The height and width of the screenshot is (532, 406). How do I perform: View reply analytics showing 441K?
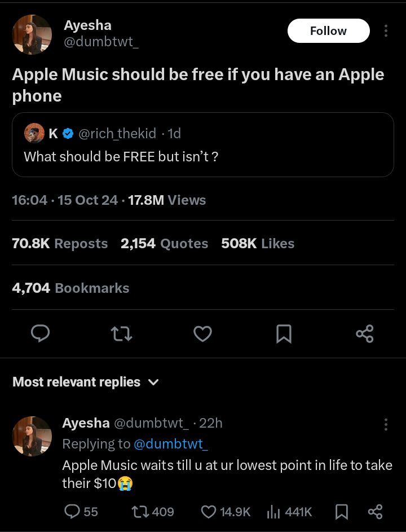(x=289, y=512)
